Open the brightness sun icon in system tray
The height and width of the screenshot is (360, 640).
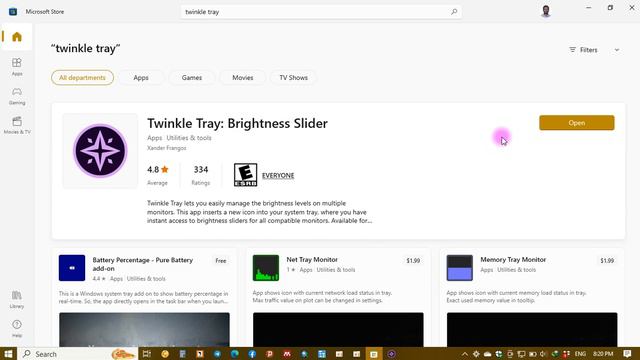[476, 354]
